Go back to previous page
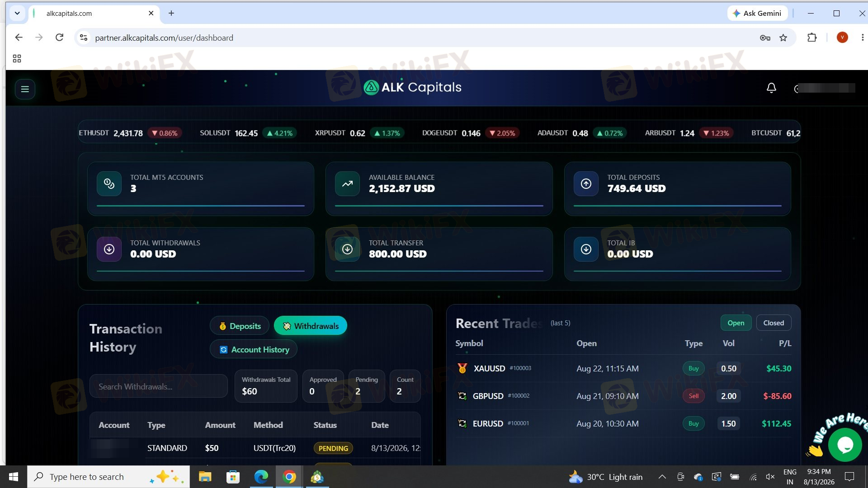Screen dimensions: 868x488 coord(19,38)
